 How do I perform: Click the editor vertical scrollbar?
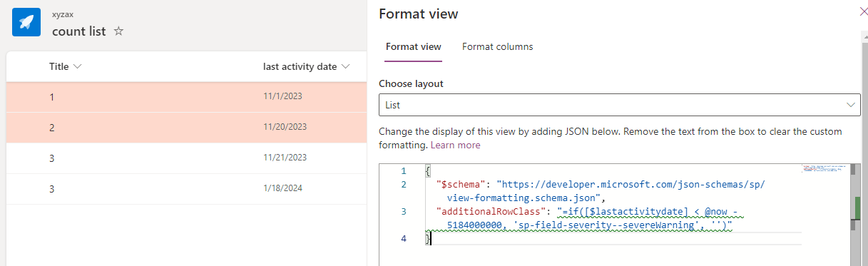tap(855, 214)
